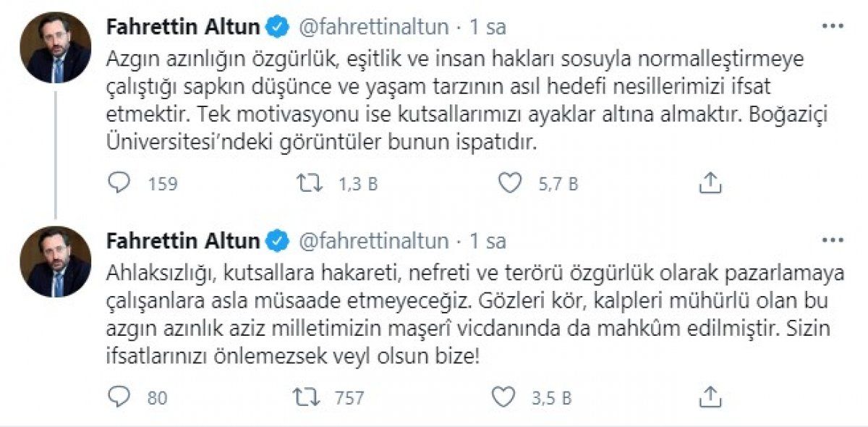Reply to the second tweet
Image resolution: width=868 pixels, height=427 pixels.
pyautogui.click(x=118, y=397)
